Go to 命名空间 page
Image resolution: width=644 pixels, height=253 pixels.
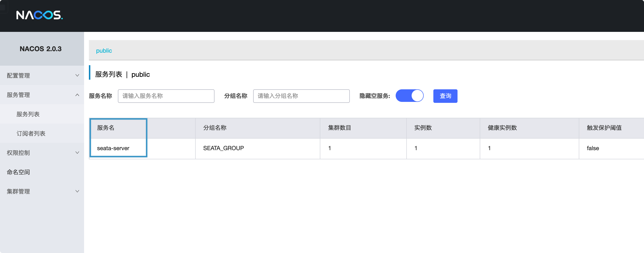tap(18, 172)
